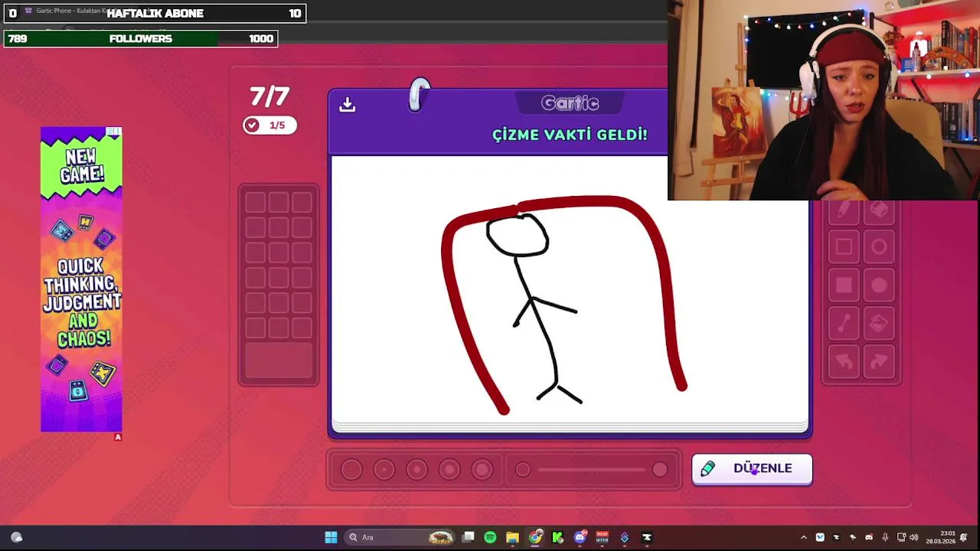This screenshot has width=980, height=551.
Task: Select the filled ellipse tool
Action: pyautogui.click(x=879, y=285)
